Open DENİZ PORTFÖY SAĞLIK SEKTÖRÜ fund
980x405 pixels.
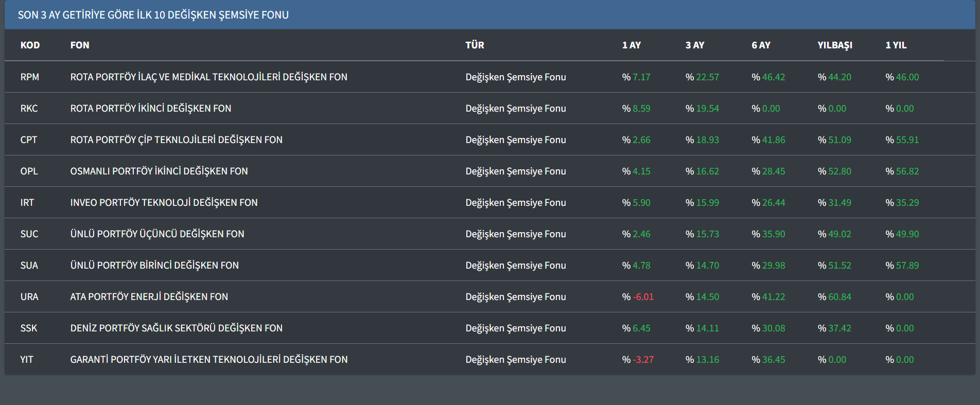point(176,328)
